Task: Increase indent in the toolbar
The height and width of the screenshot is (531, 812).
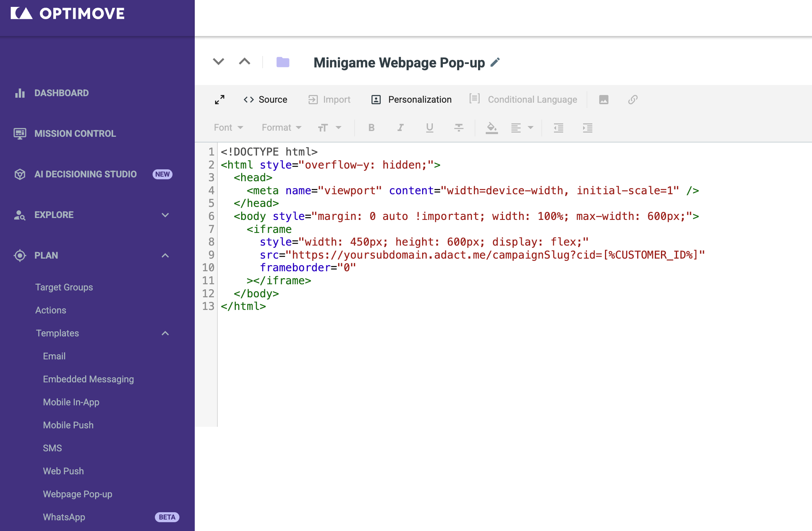Action: [588, 128]
